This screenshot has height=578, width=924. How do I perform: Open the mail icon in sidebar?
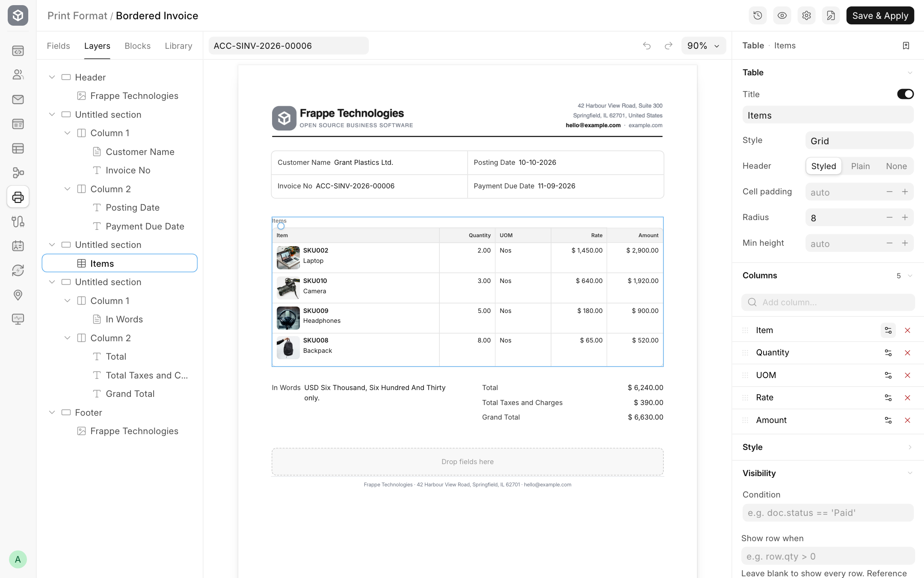[x=18, y=99]
